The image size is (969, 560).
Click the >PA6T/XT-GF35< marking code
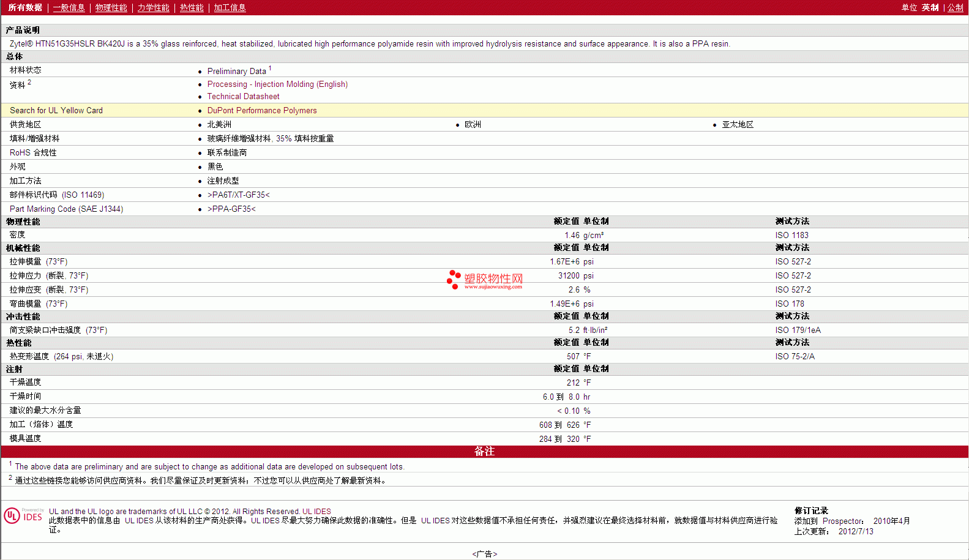[238, 195]
